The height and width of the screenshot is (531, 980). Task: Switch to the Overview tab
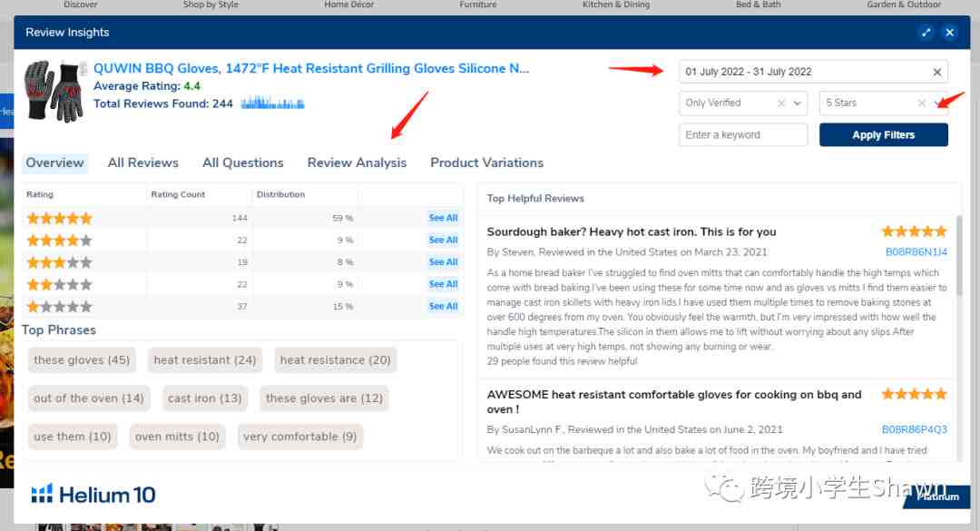54,162
